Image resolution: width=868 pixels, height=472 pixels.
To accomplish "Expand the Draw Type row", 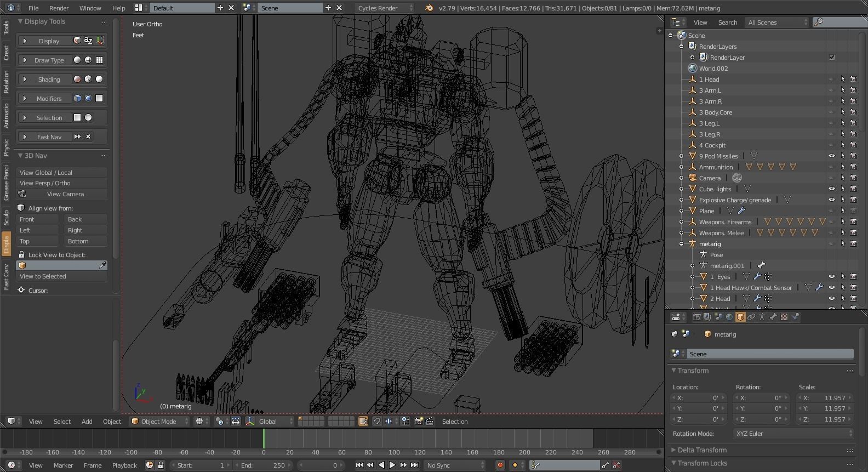I will (25, 60).
